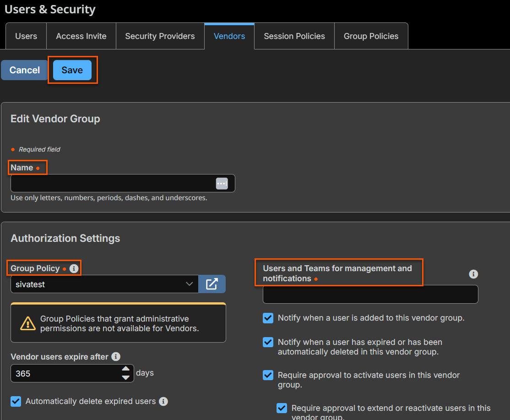Image resolution: width=510 pixels, height=420 pixels.
Task: Show info for Users and Teams management
Action: 473,274
